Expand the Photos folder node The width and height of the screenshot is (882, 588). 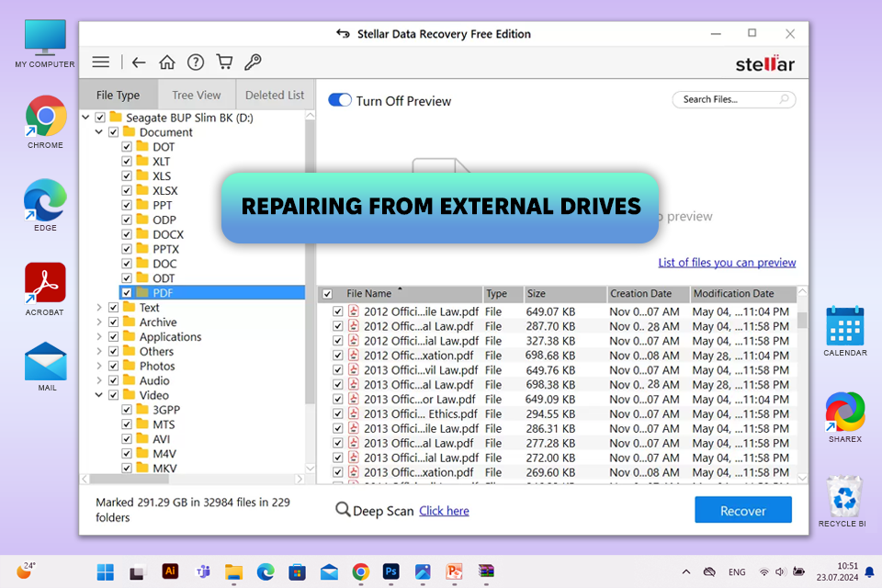point(99,367)
